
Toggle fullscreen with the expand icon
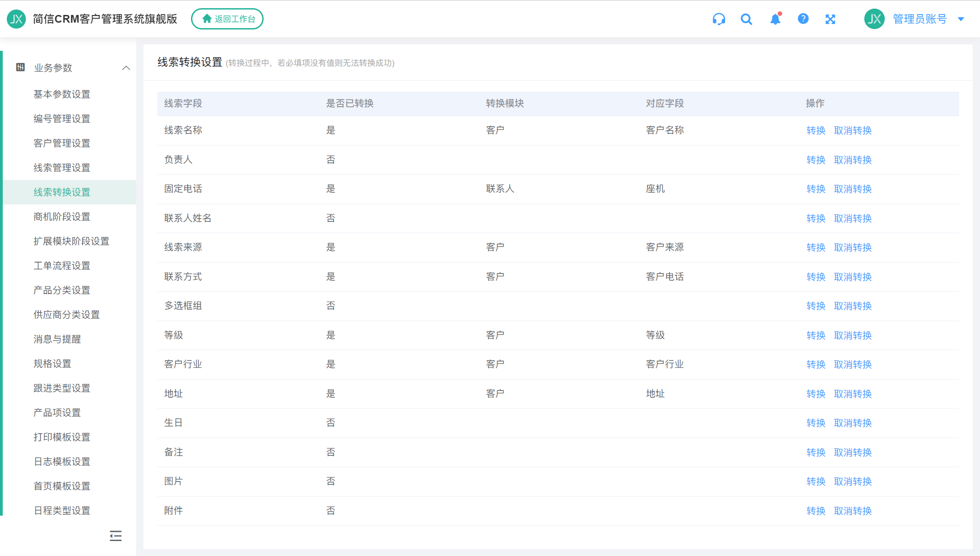830,19
